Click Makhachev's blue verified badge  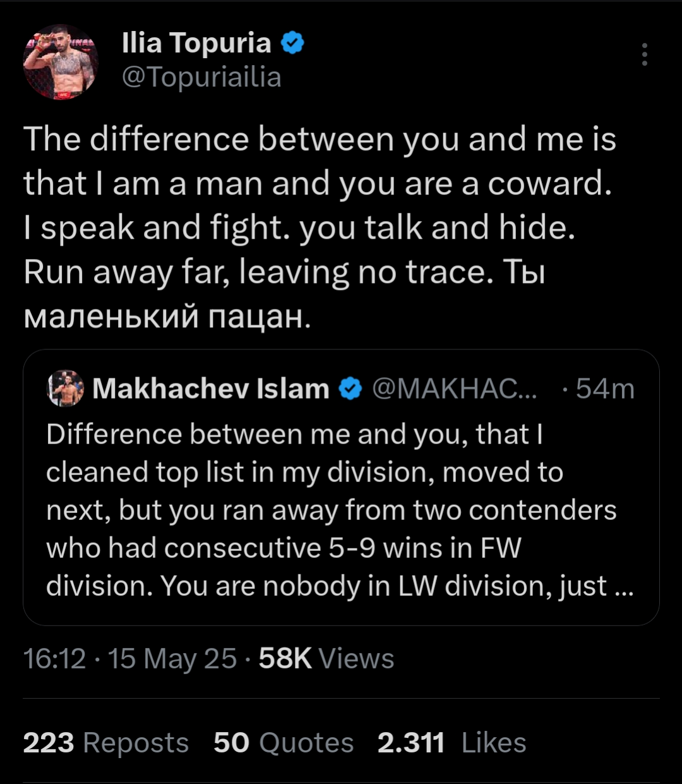point(350,389)
